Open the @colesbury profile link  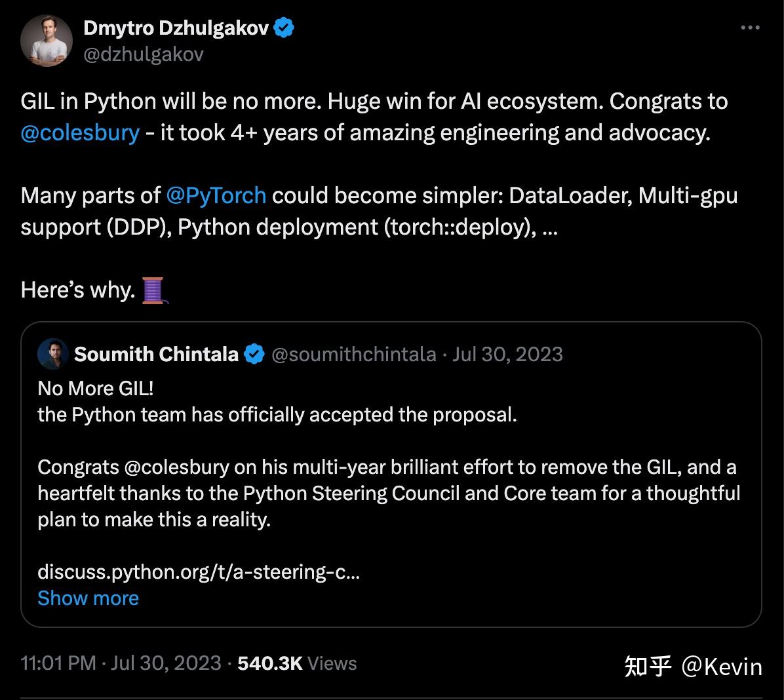click(x=79, y=132)
